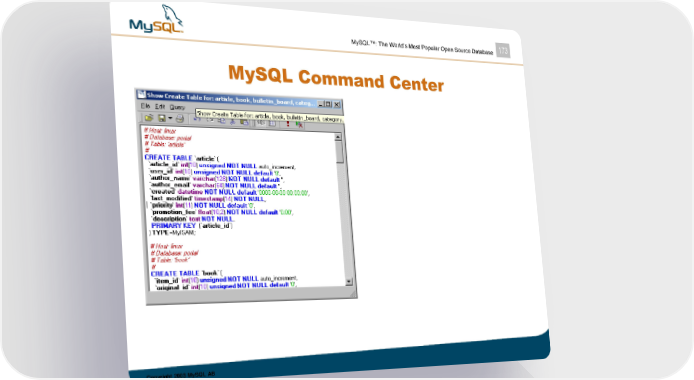Image resolution: width=694 pixels, height=380 pixels.
Task: Maximize the Show Create Table window
Action: click(x=328, y=104)
